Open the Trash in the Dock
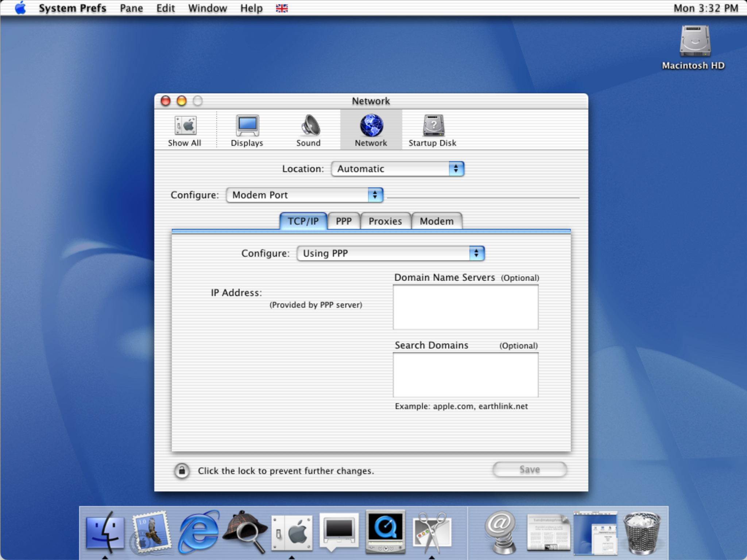 click(642, 532)
